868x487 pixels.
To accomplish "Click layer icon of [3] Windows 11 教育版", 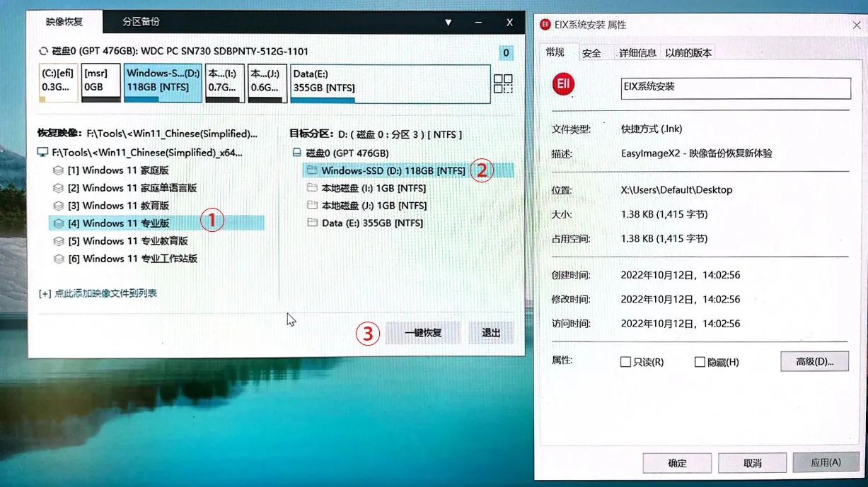I will (x=59, y=206).
